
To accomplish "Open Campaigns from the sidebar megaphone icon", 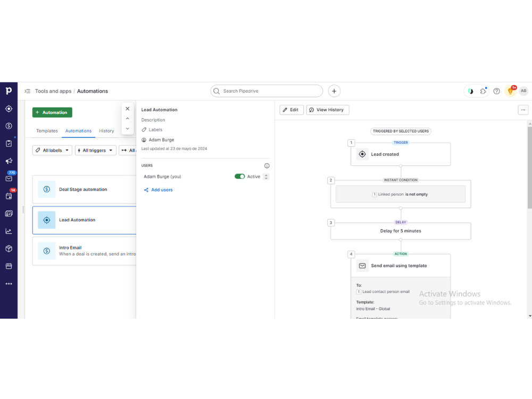I will tap(9, 161).
